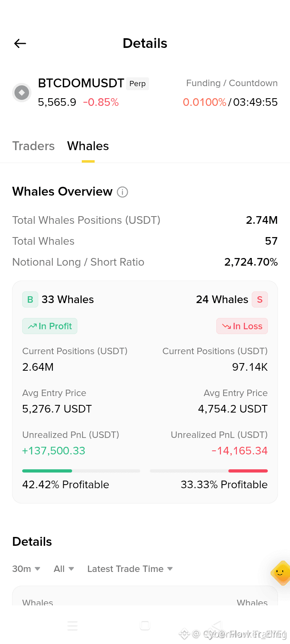Screen dimensions: 290x644
Task: Select the Whales tab
Action: (x=88, y=146)
